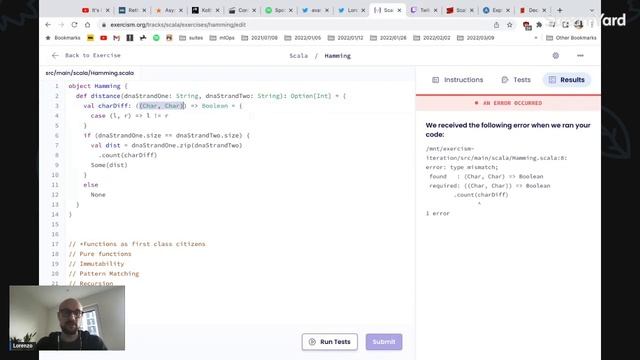Click the Hamming breadcrumb label

[x=338, y=56]
